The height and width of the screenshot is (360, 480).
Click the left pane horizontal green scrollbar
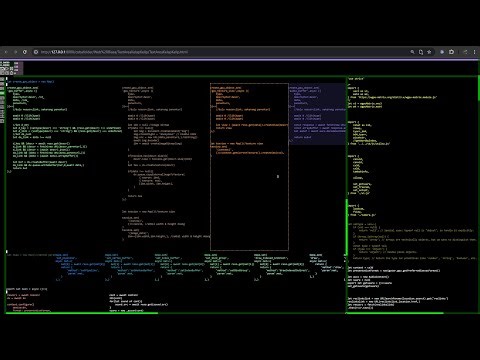tap(82, 313)
